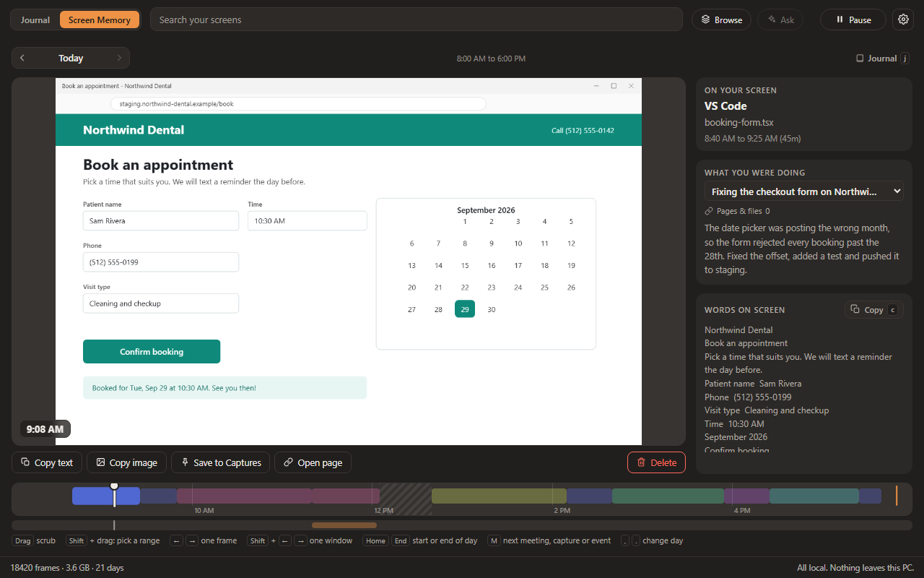Open the Pages & files link
The width and height of the screenshot is (924, 578).
pyautogui.click(x=737, y=211)
